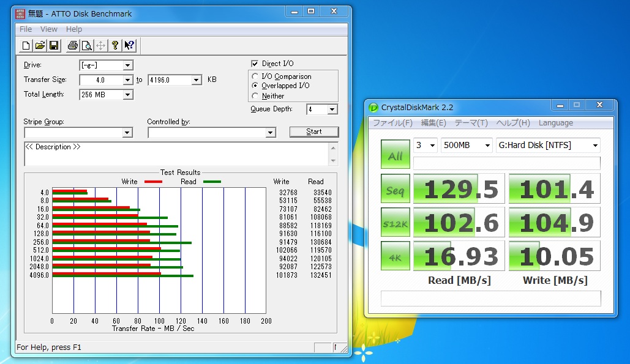Open the View menu in ATTO

click(49, 29)
